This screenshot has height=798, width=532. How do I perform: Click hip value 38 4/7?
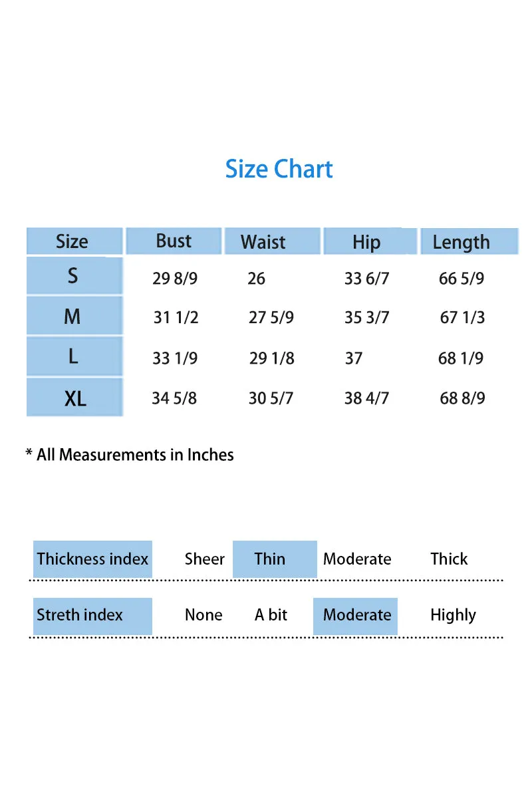click(366, 398)
